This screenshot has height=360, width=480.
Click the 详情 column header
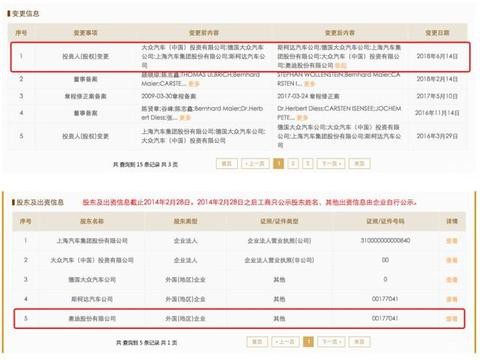point(452,221)
